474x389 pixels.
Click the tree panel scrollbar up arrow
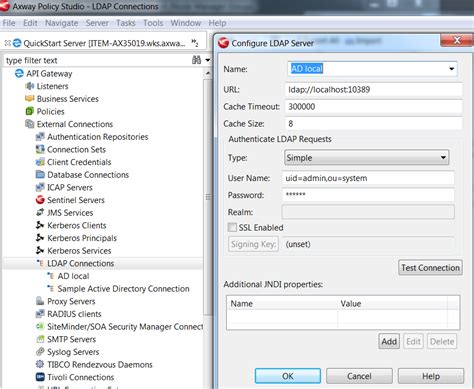(x=208, y=73)
